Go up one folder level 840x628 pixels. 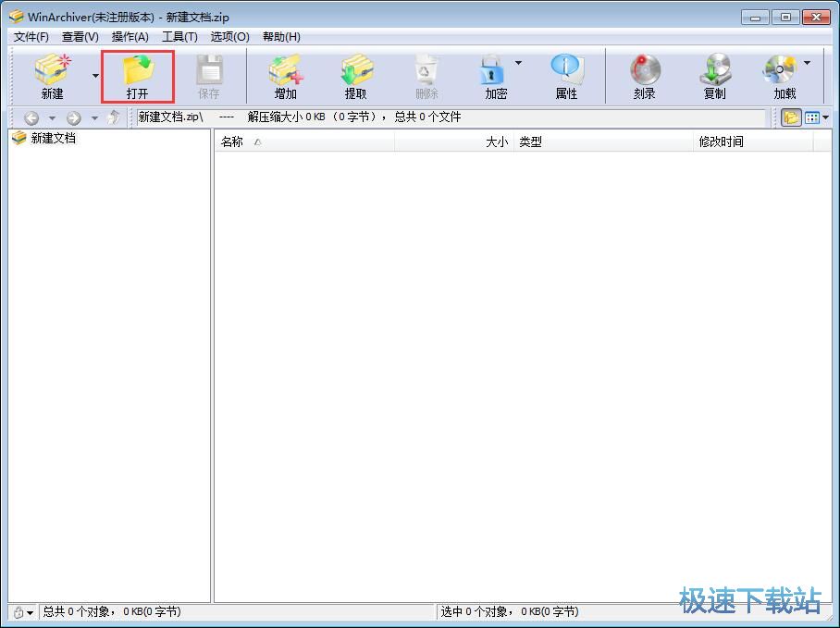[114, 117]
